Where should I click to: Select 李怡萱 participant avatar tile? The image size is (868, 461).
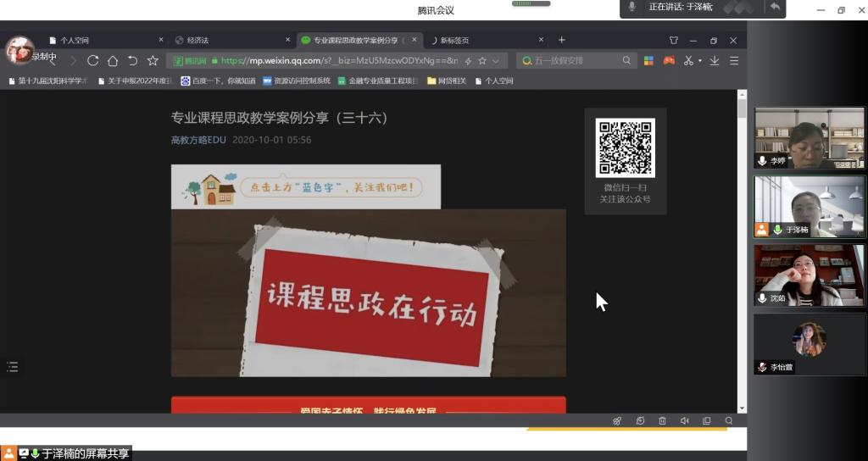click(x=809, y=344)
